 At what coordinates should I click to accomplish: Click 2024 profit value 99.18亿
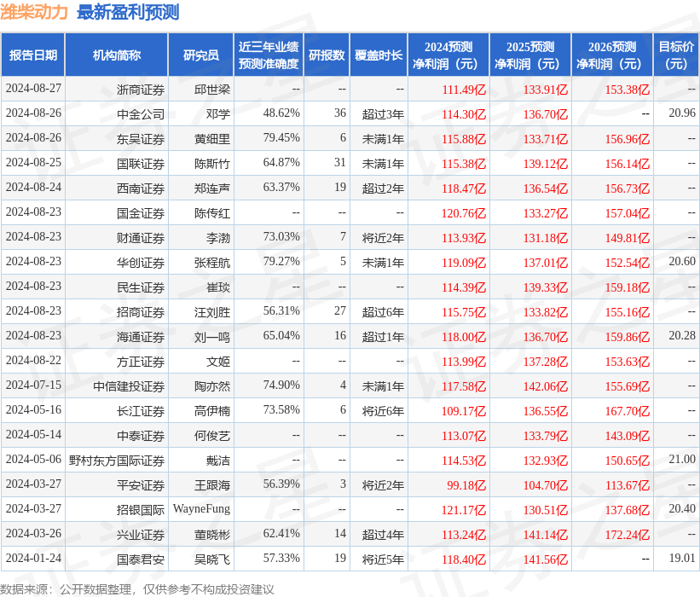click(466, 485)
